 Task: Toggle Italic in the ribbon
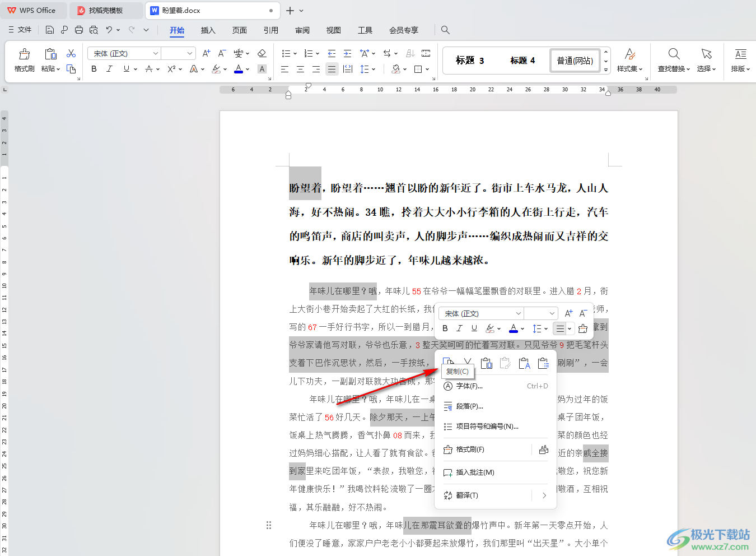coord(110,69)
